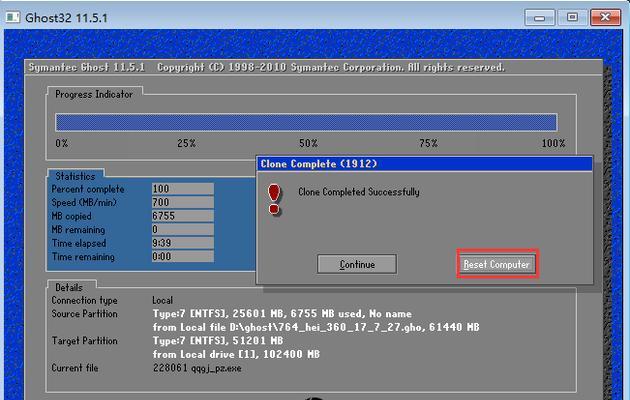Click the Time remaining value 0:00

(x=182, y=257)
